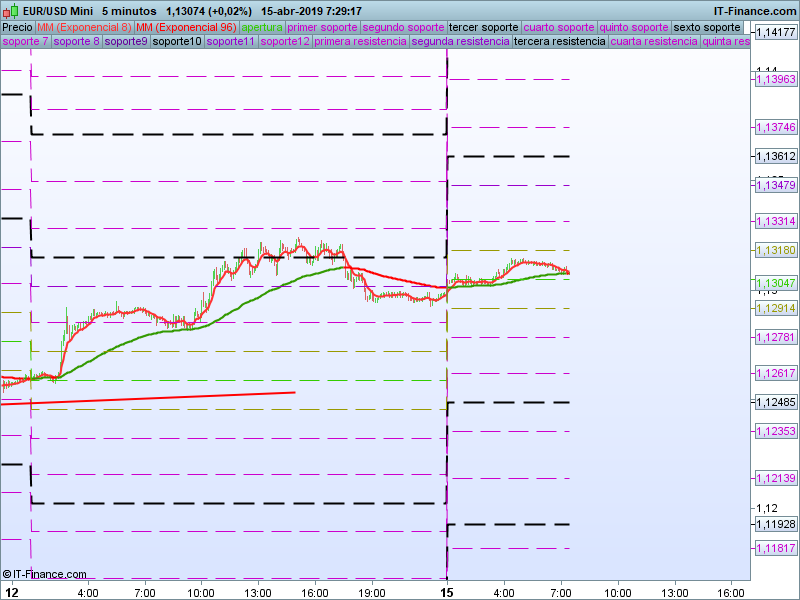Click the 'Precio' legend label
Image resolution: width=800 pixels, height=600 pixels.
[18, 27]
